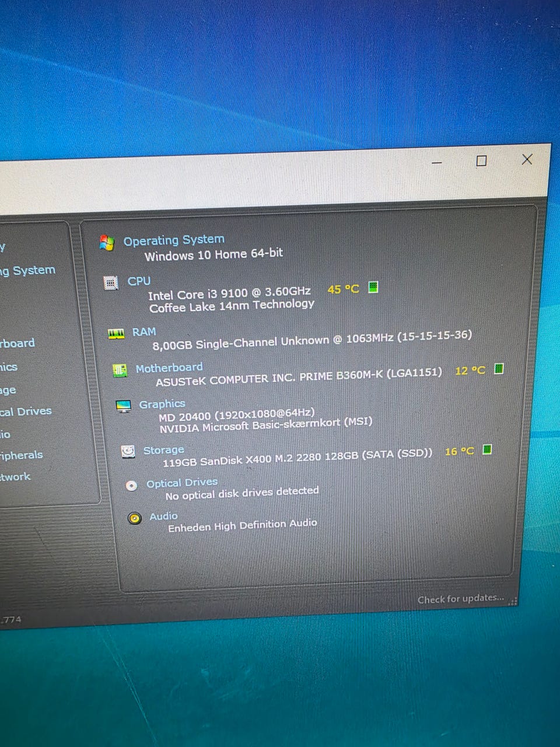This screenshot has height=747, width=560.
Task: Open the Motherboard section heading
Action: coord(169,368)
